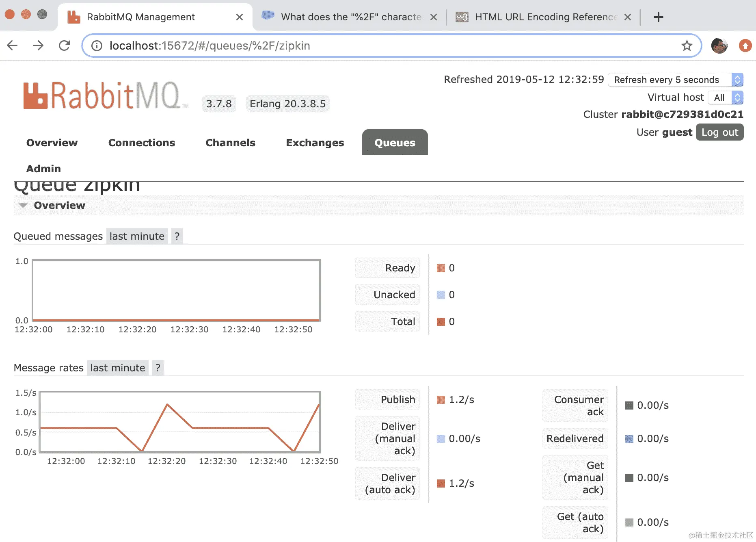Open the Connections navigation tab

[x=142, y=143]
